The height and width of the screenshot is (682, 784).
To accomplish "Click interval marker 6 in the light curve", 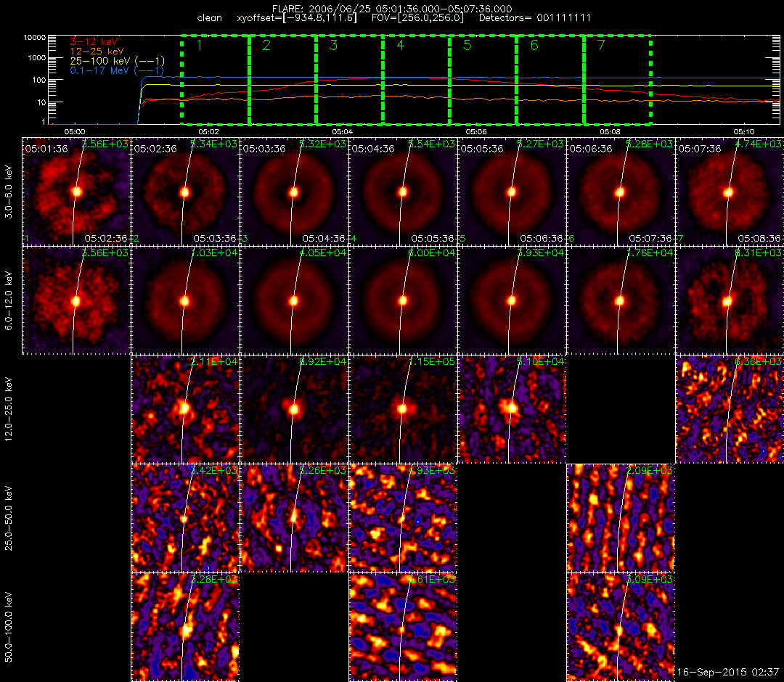I will pyautogui.click(x=534, y=46).
